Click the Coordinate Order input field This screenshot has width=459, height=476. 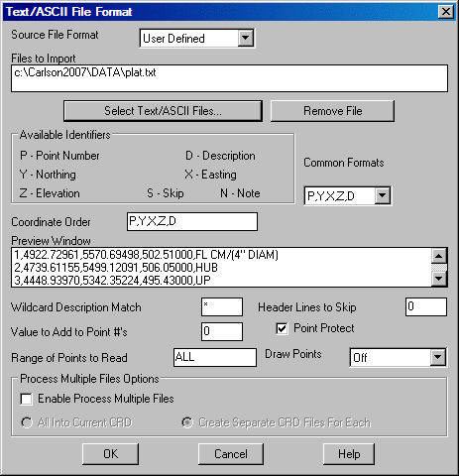pyautogui.click(x=192, y=221)
